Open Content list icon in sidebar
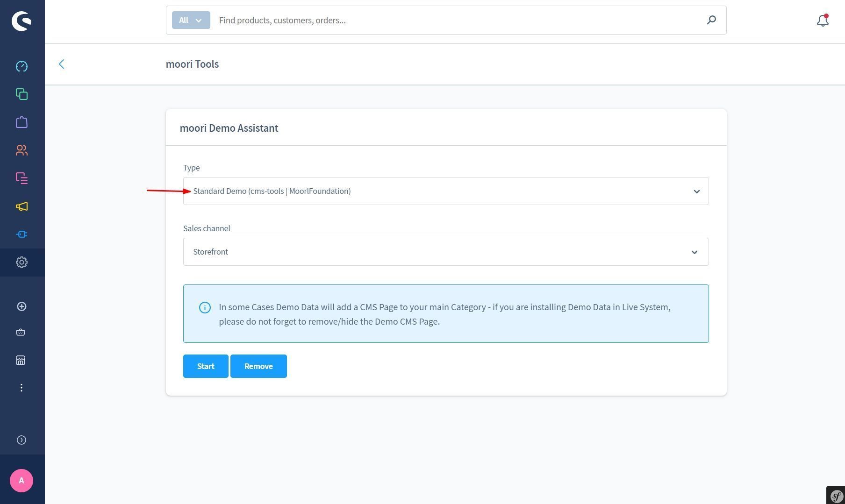The width and height of the screenshot is (845, 504). pos(21,178)
